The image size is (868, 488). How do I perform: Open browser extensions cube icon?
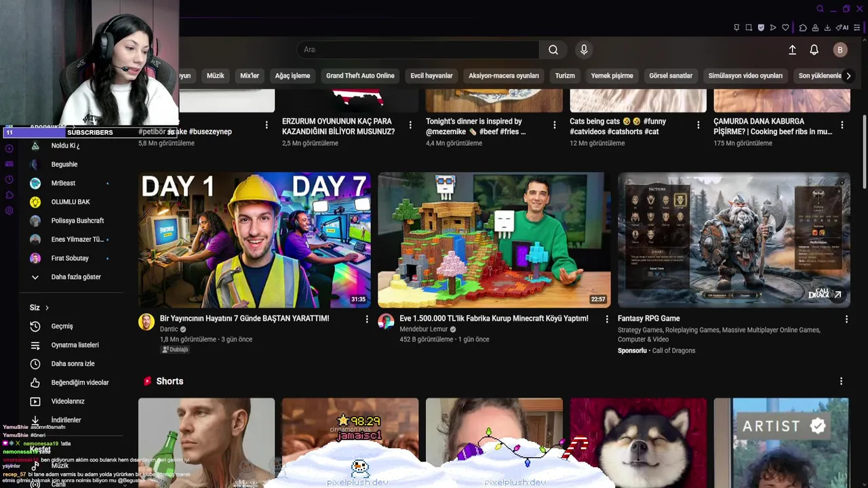[x=803, y=28]
